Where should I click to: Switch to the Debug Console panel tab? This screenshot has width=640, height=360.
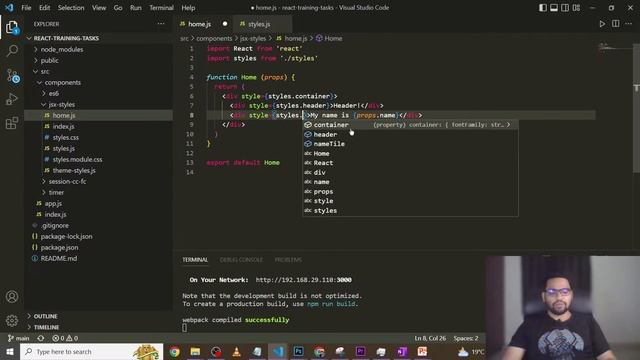(x=241, y=260)
